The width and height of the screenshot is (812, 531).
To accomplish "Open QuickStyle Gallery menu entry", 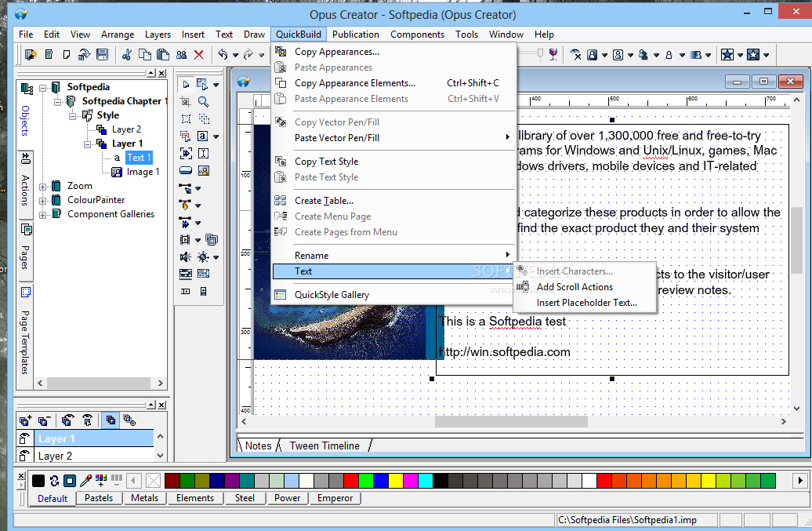I will (x=394, y=295).
